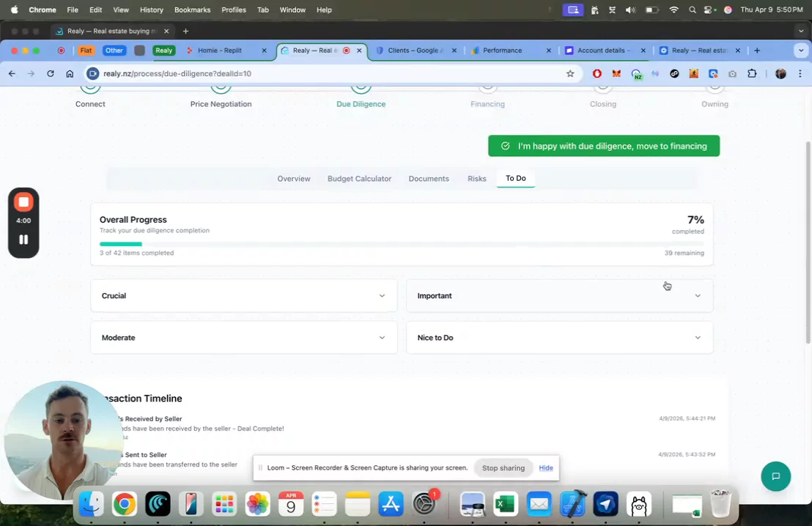This screenshot has width=812, height=526.
Task: Open the App Store in the Dock
Action: [x=391, y=504]
